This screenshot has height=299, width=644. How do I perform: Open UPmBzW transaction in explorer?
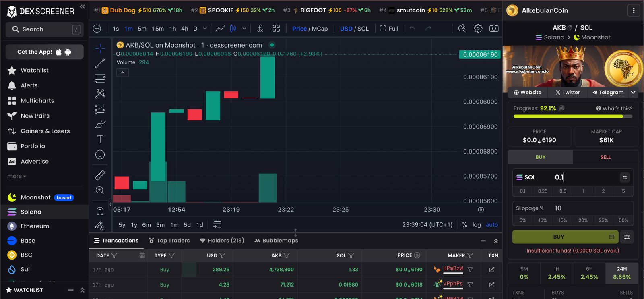tap(491, 270)
